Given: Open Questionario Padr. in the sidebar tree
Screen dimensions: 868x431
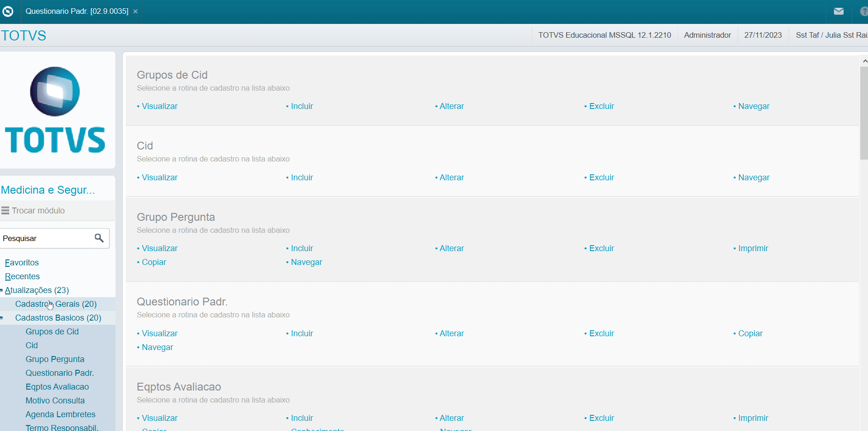Looking at the screenshot, I should point(60,373).
